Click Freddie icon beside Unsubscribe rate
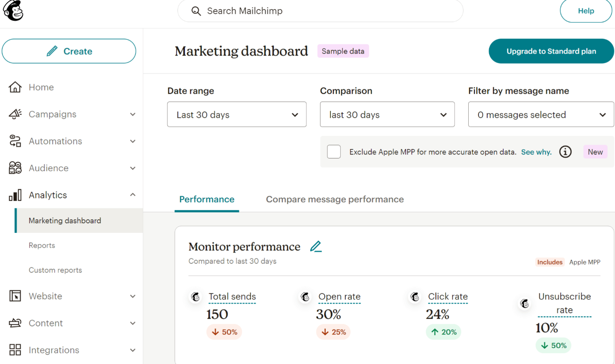Image resolution: width=615 pixels, height=364 pixels. coord(524,303)
